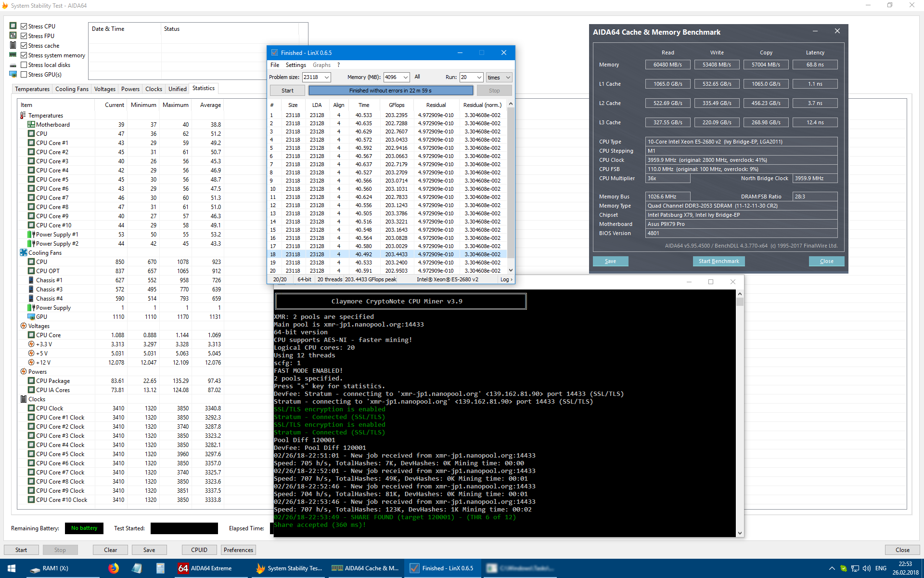
Task: Enable Stress local disks checkbox
Action: tap(24, 65)
